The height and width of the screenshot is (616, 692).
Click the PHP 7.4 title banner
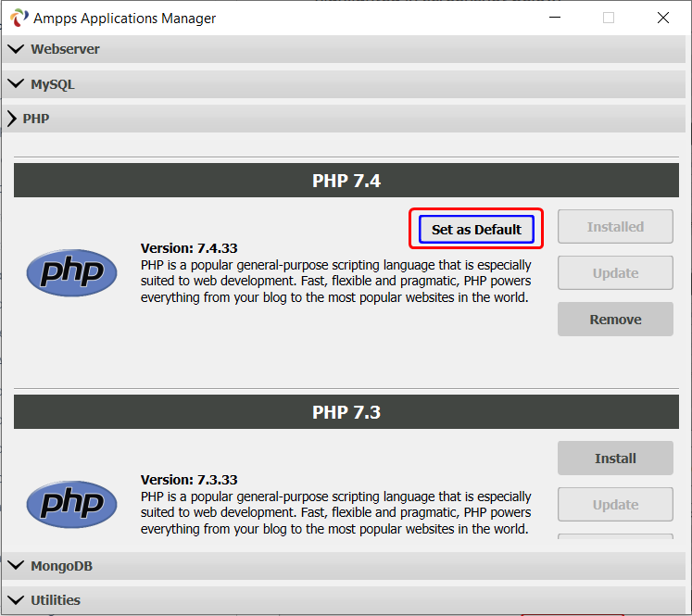click(346, 180)
